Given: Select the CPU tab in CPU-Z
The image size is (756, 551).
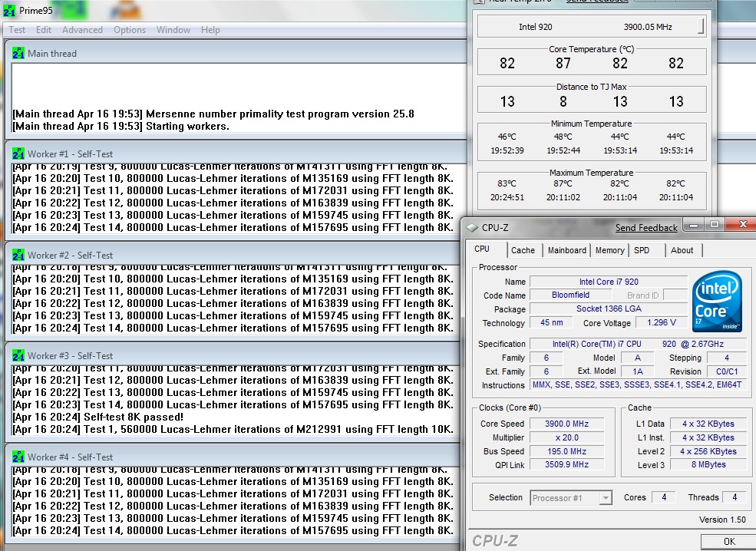Looking at the screenshot, I should coord(487,249).
